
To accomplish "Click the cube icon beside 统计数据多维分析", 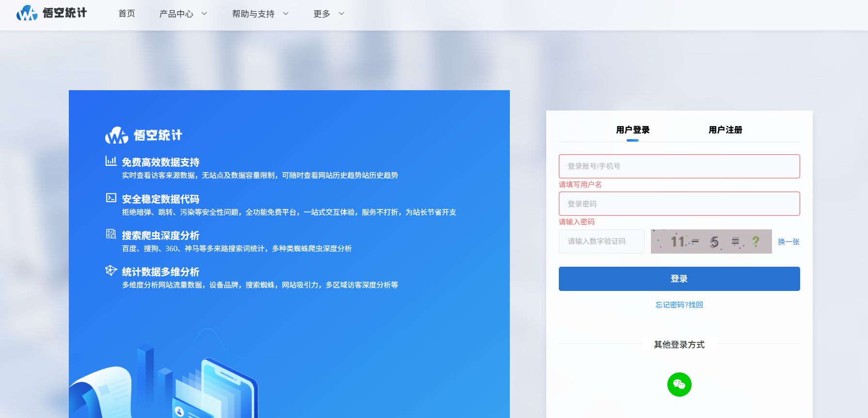I will 111,271.
